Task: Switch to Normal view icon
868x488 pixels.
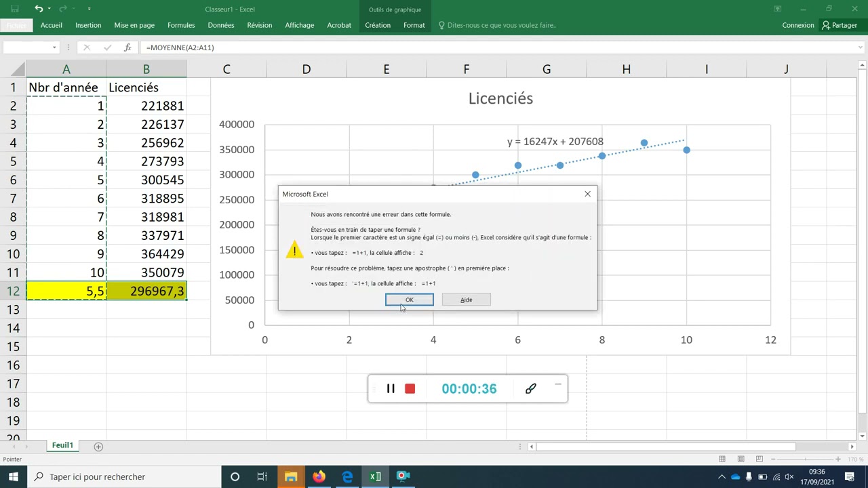Action: coord(722,459)
